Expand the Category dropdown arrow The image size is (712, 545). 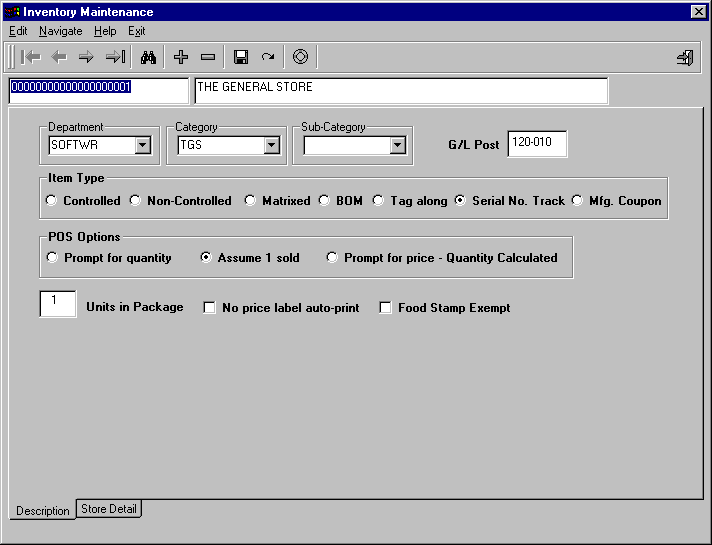point(272,145)
